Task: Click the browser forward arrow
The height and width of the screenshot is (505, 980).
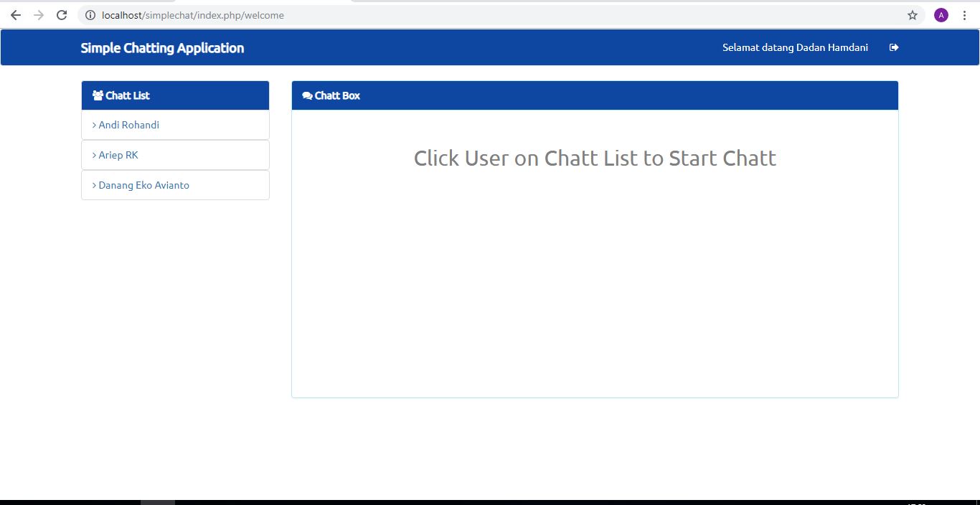Action: tap(39, 15)
